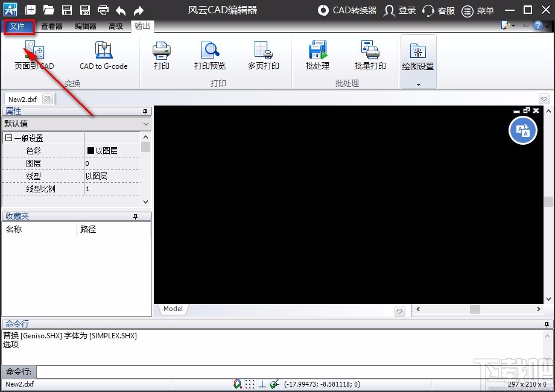Start 批处理 batch processing
This screenshot has height=392, width=555.
(x=317, y=55)
